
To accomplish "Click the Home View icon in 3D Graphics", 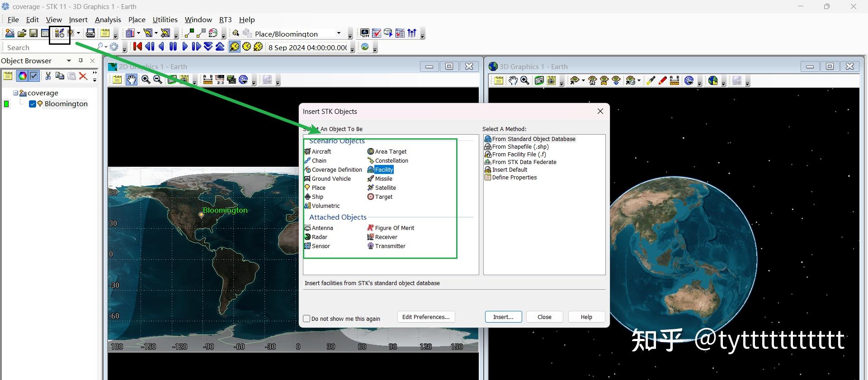I will (592, 80).
